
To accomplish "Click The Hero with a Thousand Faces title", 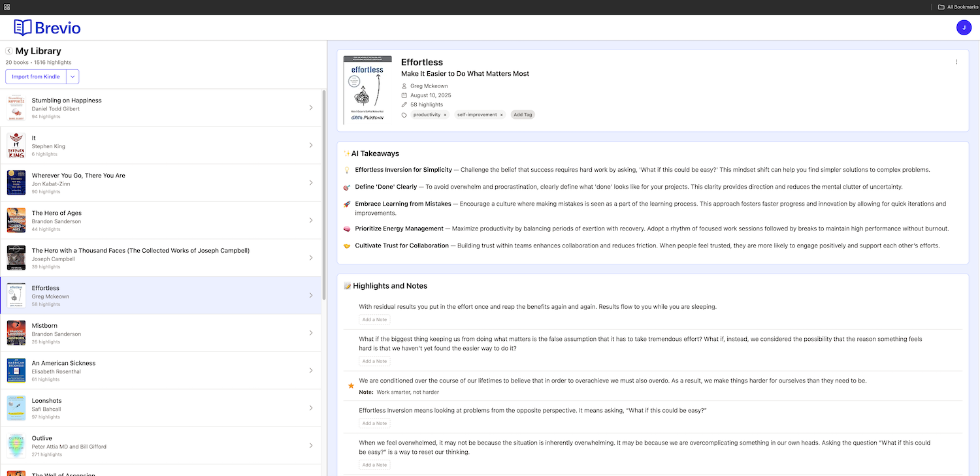I will tap(140, 251).
